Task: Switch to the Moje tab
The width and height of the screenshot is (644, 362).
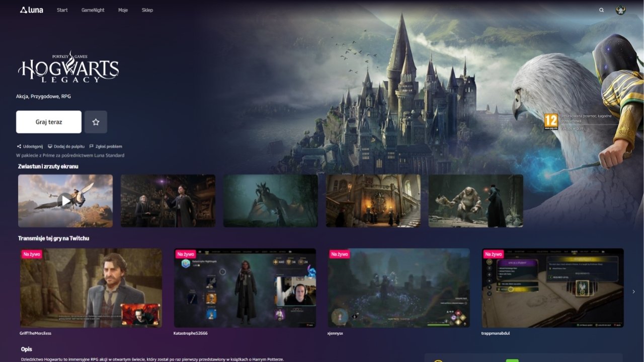Action: [x=123, y=10]
